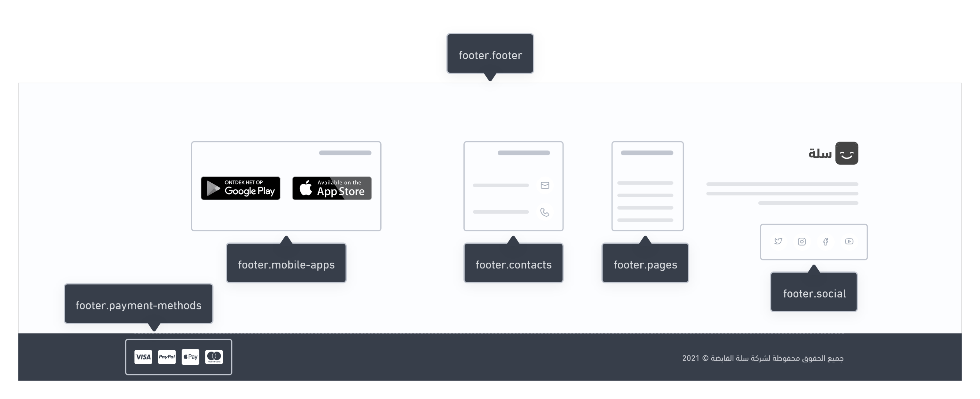The width and height of the screenshot is (980, 399).
Task: Click the YouTube social icon
Action: point(849,241)
